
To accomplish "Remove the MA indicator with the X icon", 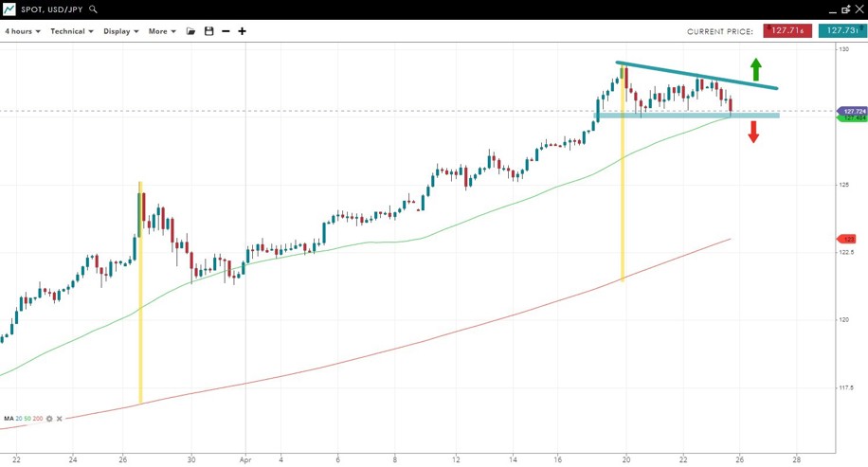I will pyautogui.click(x=60, y=419).
